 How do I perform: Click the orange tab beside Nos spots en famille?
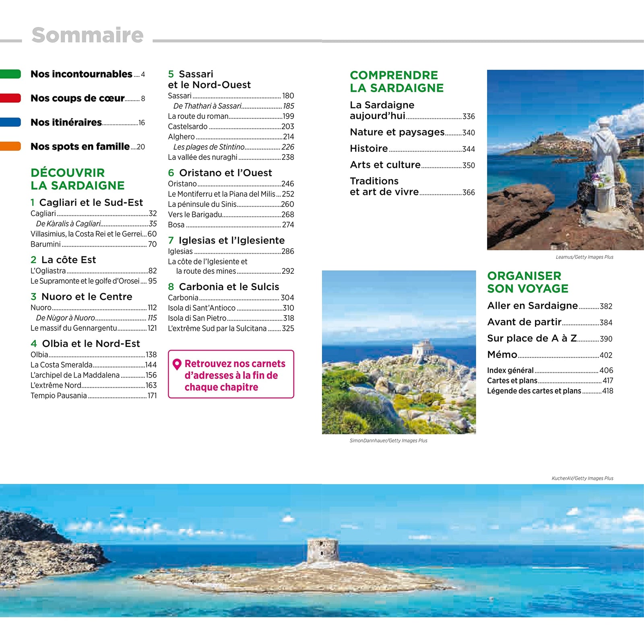(x=10, y=147)
